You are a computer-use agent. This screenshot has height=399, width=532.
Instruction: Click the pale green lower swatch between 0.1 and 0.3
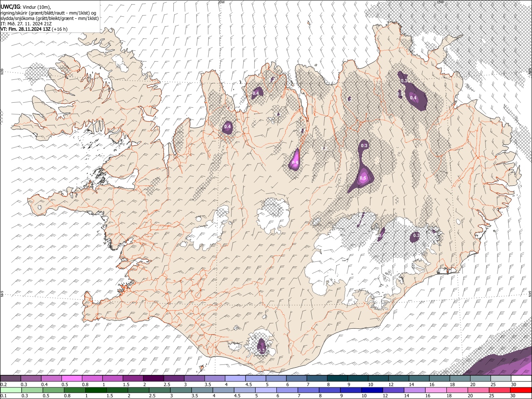pyautogui.click(x=11, y=390)
